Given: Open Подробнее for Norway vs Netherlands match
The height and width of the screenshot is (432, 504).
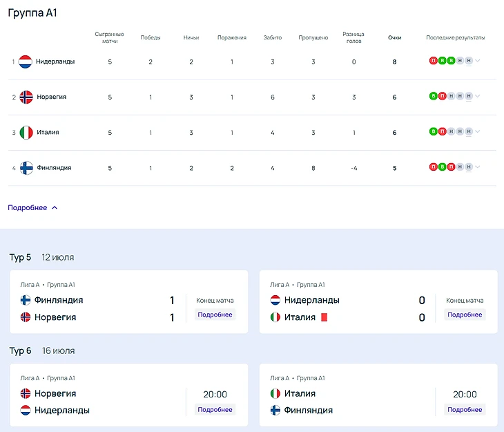Looking at the screenshot, I should 215,409.
